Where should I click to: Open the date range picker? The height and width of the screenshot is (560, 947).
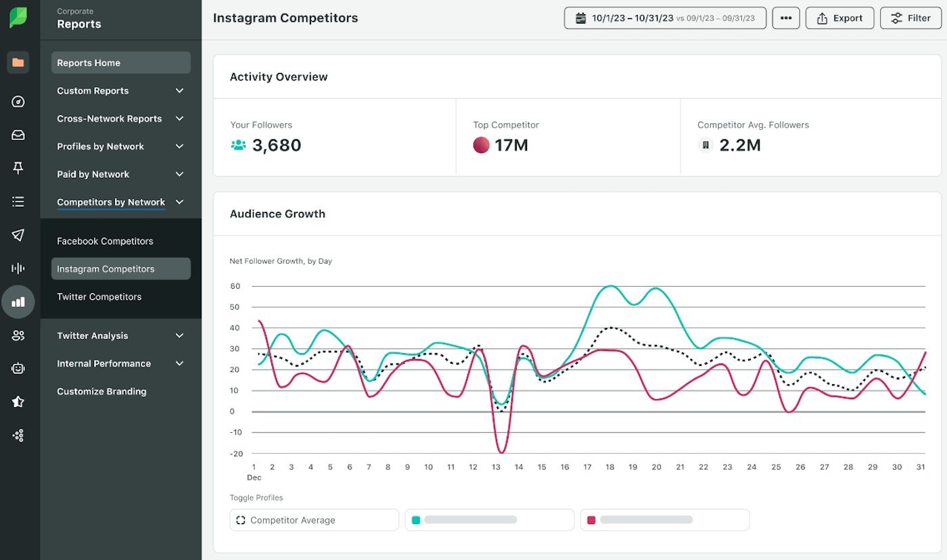[x=665, y=18]
